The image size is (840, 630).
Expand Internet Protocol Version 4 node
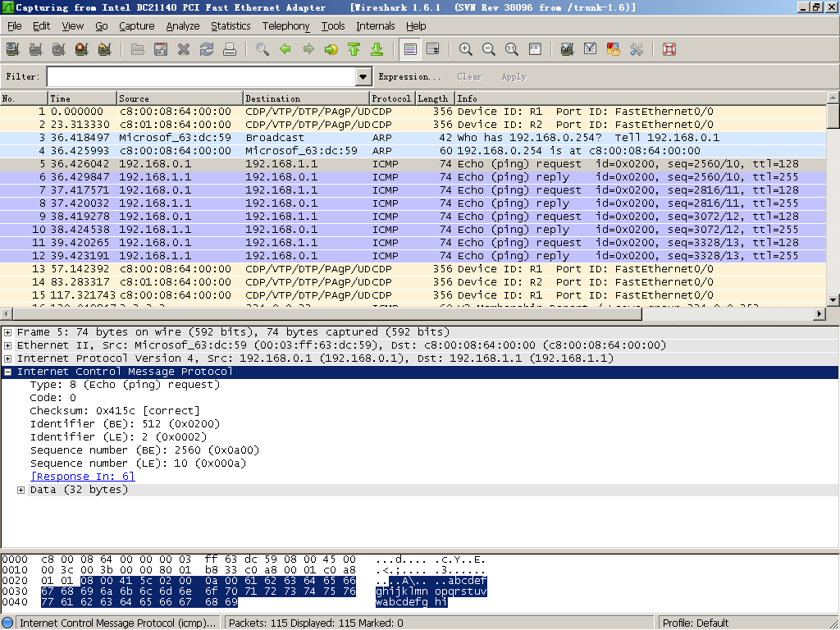pos(7,359)
